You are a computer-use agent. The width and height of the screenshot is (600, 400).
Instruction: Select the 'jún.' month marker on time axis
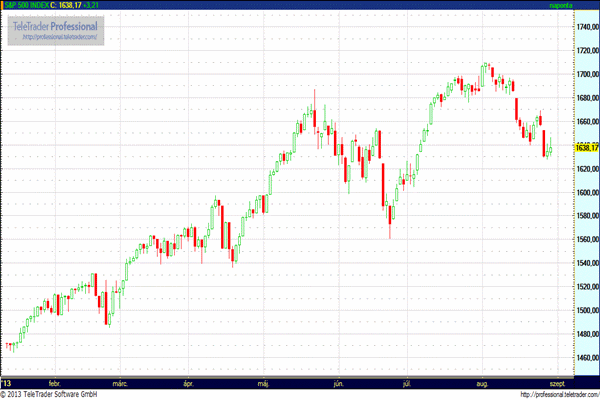click(338, 382)
